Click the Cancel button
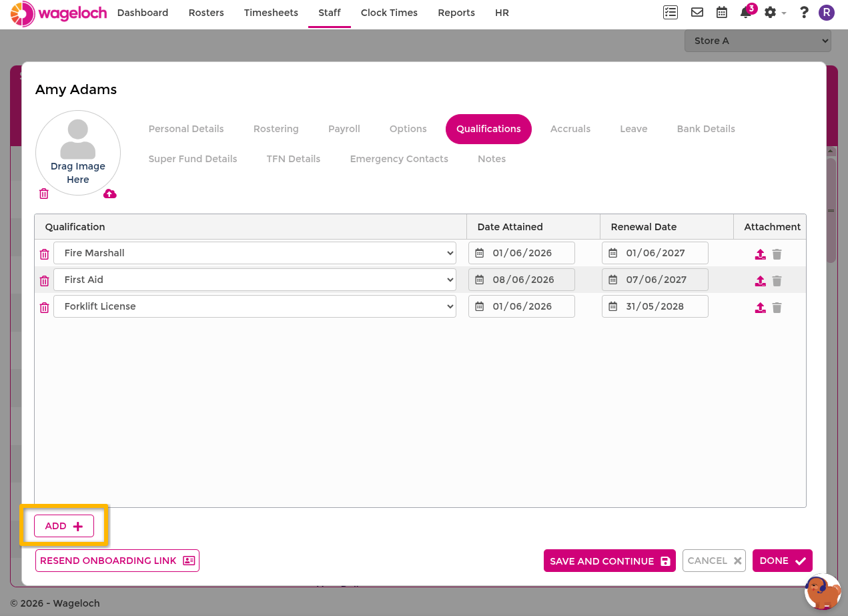The image size is (848, 616). pyautogui.click(x=714, y=561)
